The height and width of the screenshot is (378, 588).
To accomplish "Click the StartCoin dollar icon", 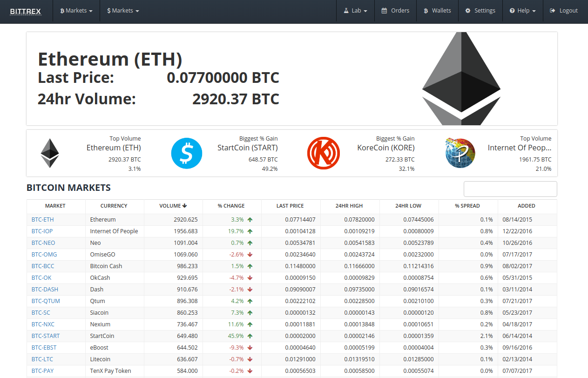I will [187, 153].
